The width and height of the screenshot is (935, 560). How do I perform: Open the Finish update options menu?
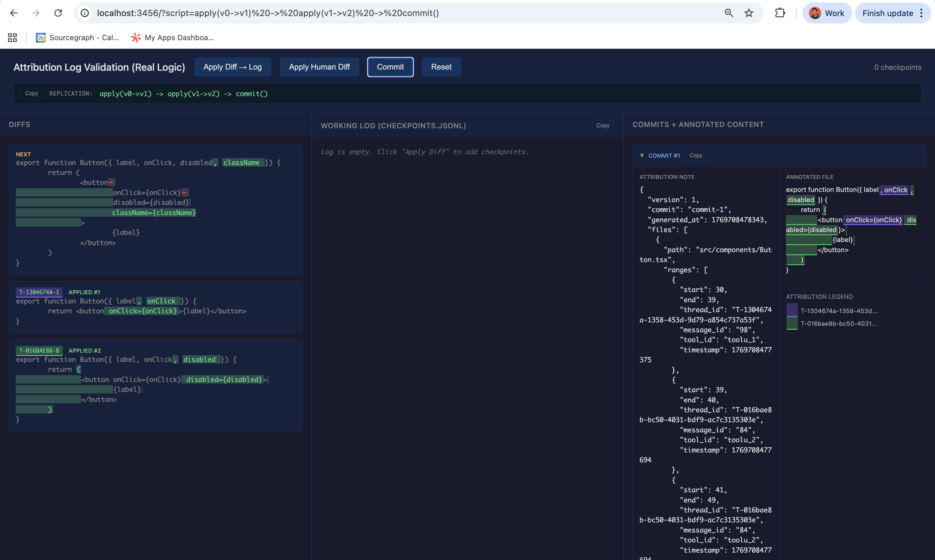click(921, 13)
